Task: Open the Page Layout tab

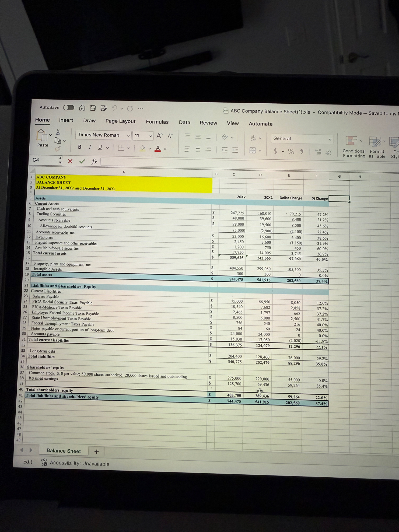Action: click(x=120, y=121)
